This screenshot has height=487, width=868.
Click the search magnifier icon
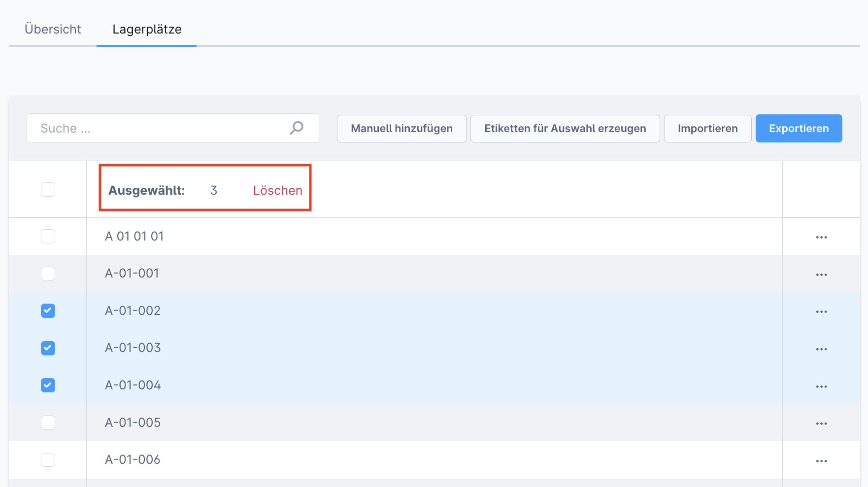(x=296, y=128)
